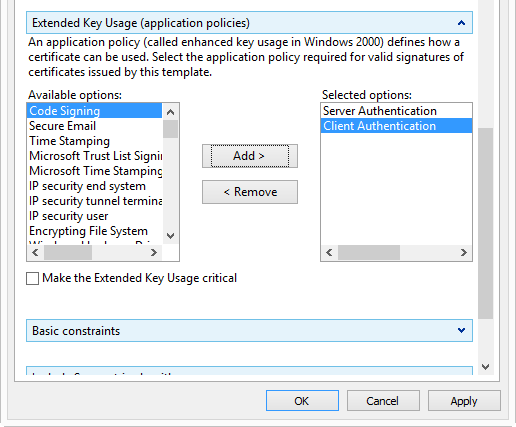
Task: Select Microsoft Trust List Signing entry
Action: click(x=94, y=156)
